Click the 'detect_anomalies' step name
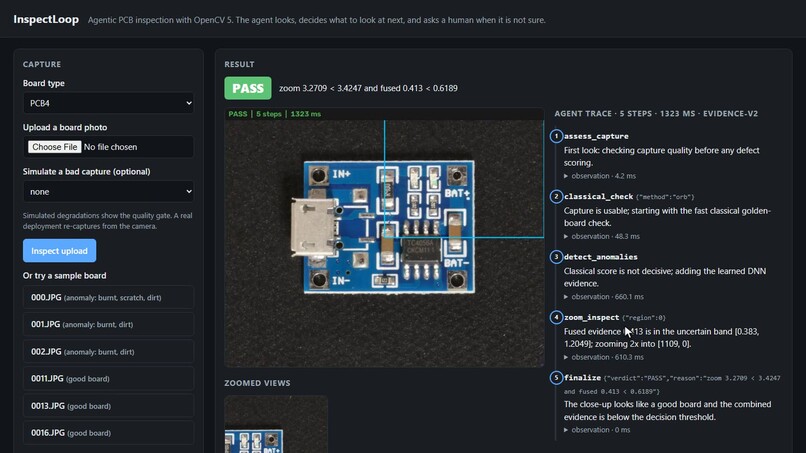Viewport: 806px width, 453px height. 600,257
